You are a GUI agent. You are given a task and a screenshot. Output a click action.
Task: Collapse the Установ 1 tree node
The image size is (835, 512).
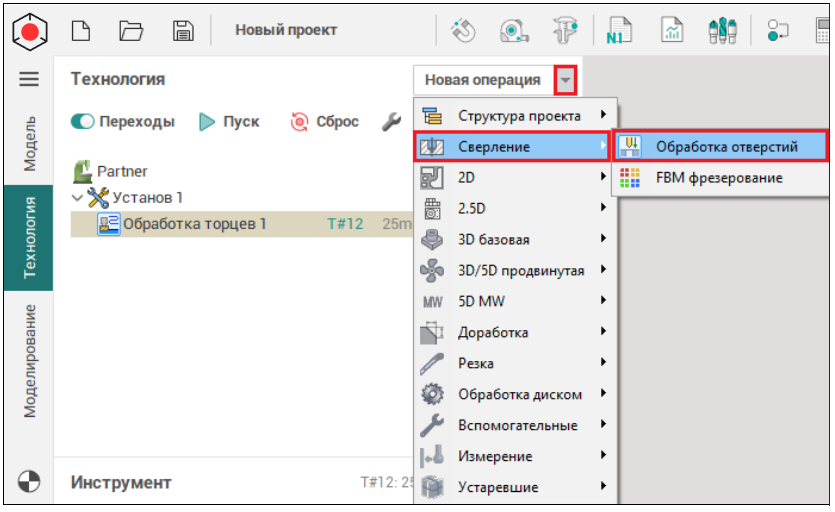[77, 198]
